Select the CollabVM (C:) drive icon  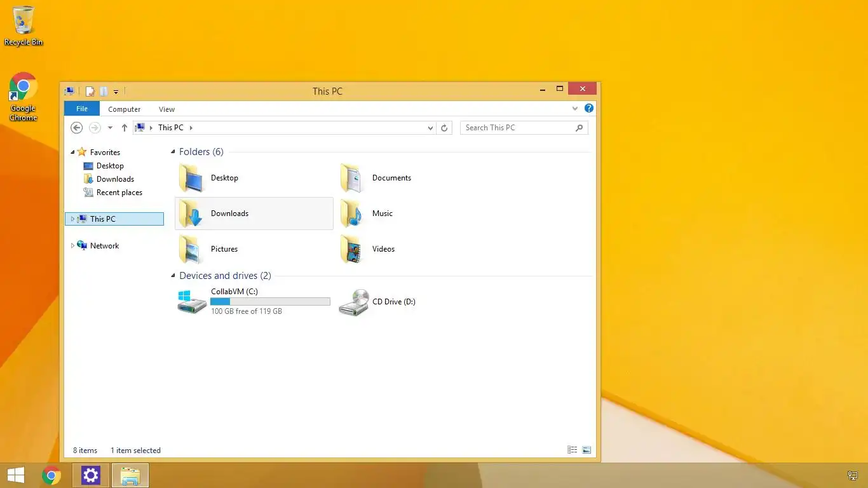pos(192,302)
